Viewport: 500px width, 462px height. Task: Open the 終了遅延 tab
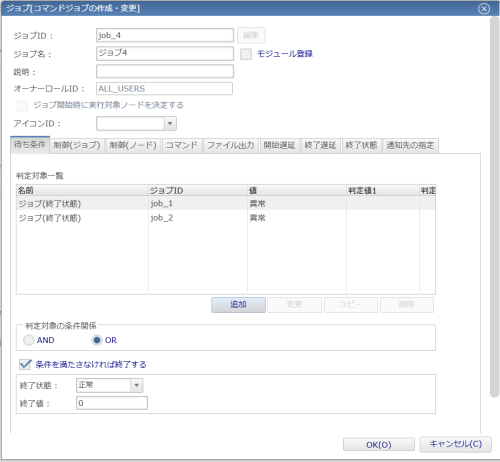(320, 145)
